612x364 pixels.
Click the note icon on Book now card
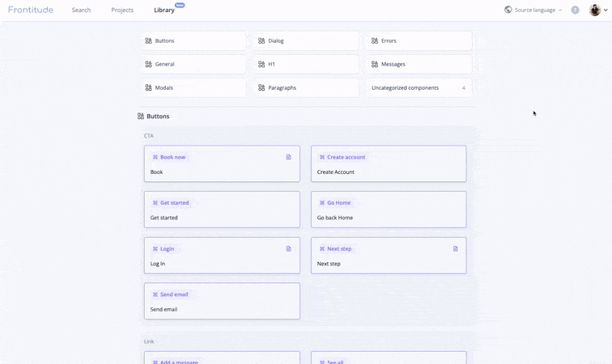click(x=288, y=157)
